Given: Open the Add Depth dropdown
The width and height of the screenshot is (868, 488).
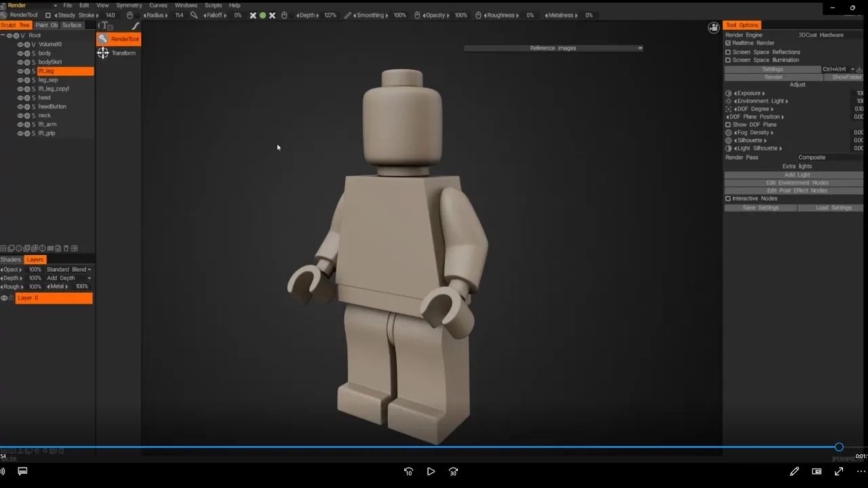Looking at the screenshot, I should click(x=68, y=278).
